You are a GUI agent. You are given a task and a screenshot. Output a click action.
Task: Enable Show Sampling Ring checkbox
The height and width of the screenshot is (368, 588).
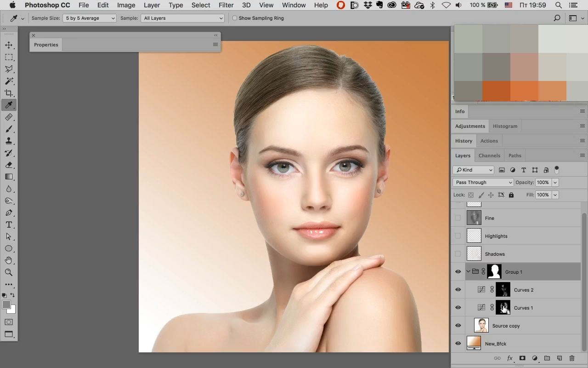[x=235, y=18]
